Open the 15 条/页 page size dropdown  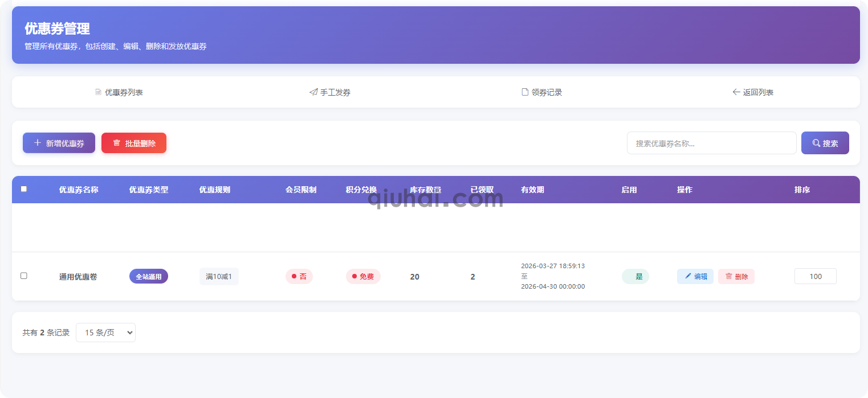click(x=105, y=333)
